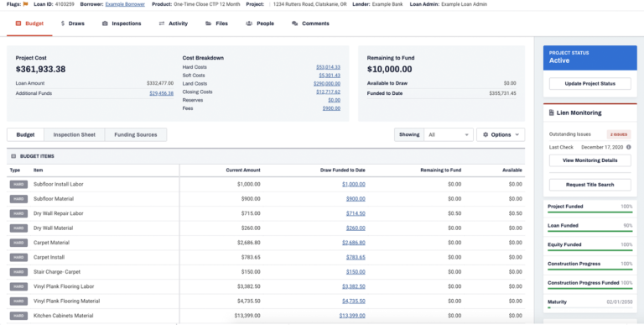Open the Example Borrower link

pyautogui.click(x=125, y=4)
